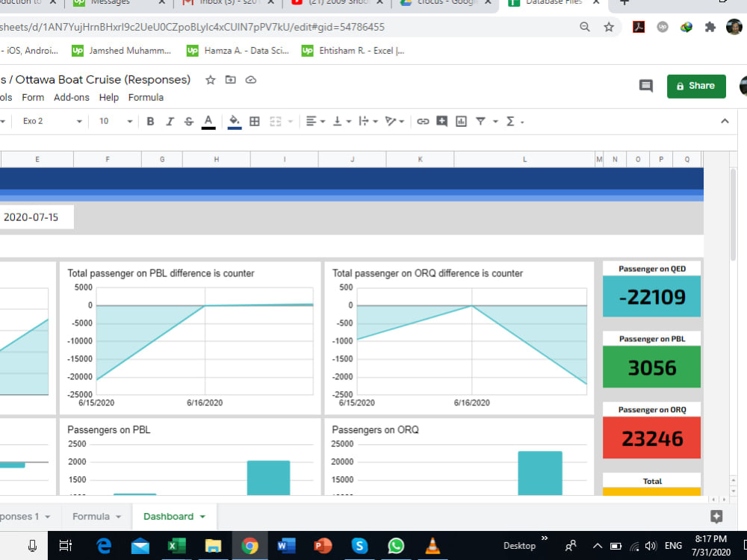The image size is (747, 560).
Task: Open Chrome extensions puzzle icon
Action: pos(710,27)
